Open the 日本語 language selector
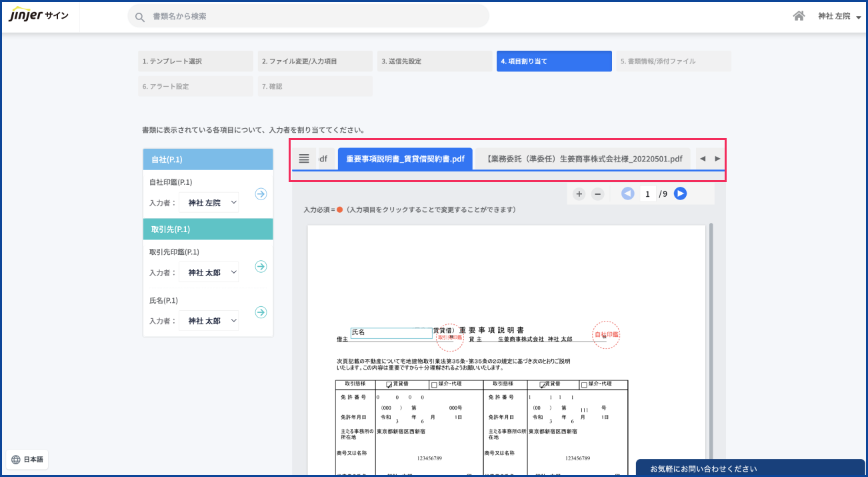The width and height of the screenshot is (868, 477). click(27, 460)
